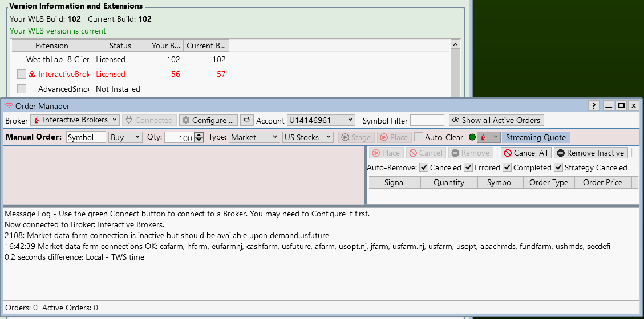Open the order Type Market dropdown
This screenshot has width=644, height=319.
(x=254, y=137)
